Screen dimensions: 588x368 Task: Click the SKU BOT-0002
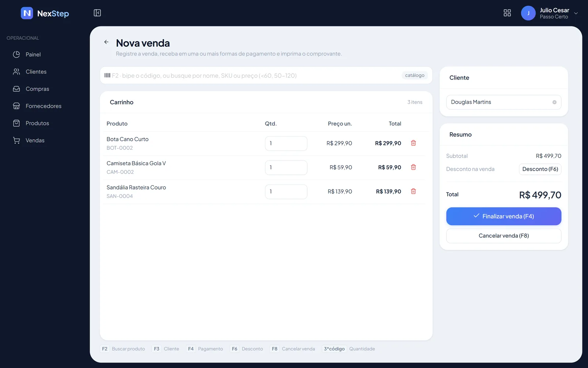(x=119, y=148)
